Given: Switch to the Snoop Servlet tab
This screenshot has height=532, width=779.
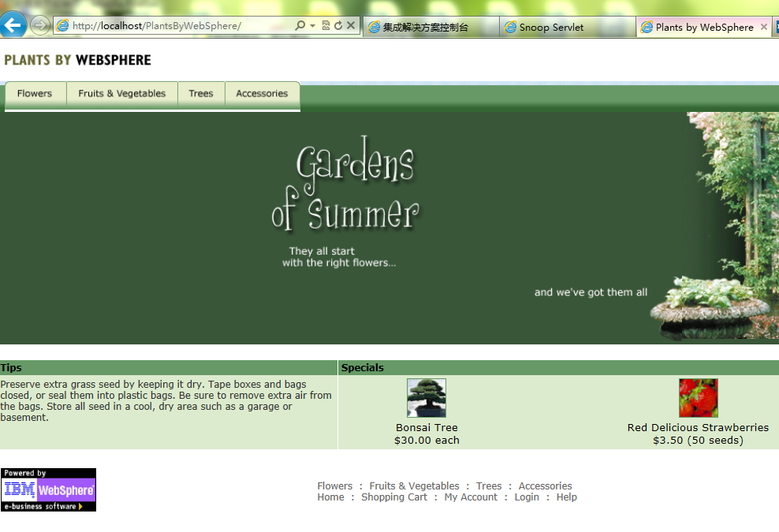Looking at the screenshot, I should (568, 27).
